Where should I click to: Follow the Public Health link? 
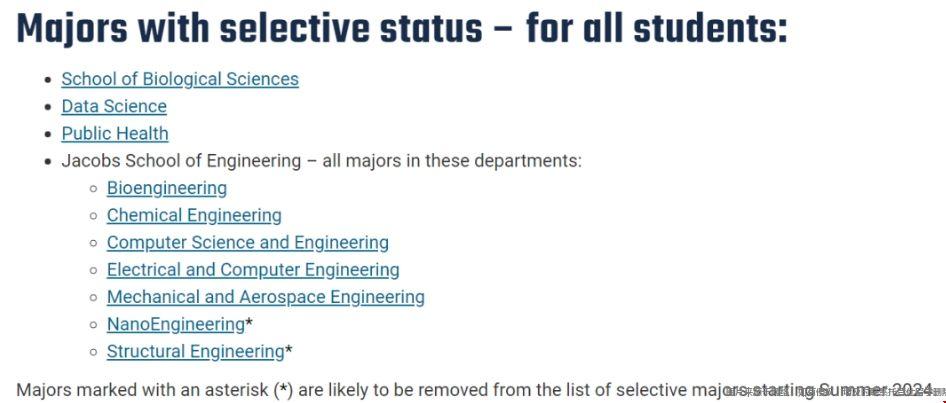coord(115,133)
